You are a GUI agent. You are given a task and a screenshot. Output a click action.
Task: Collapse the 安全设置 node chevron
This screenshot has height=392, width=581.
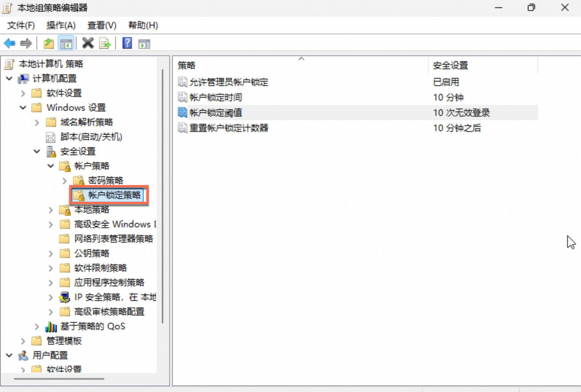click(x=37, y=151)
